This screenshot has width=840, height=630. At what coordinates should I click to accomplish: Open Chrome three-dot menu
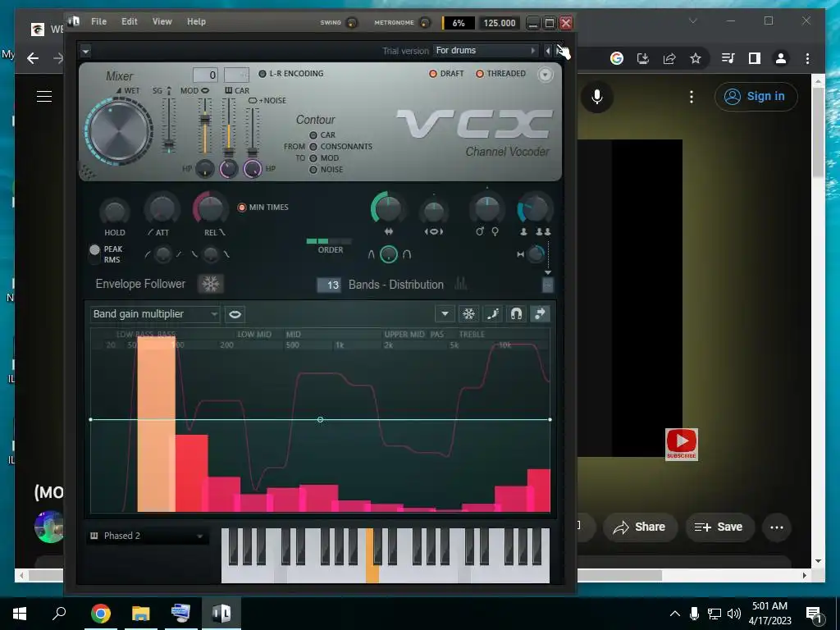point(807,58)
